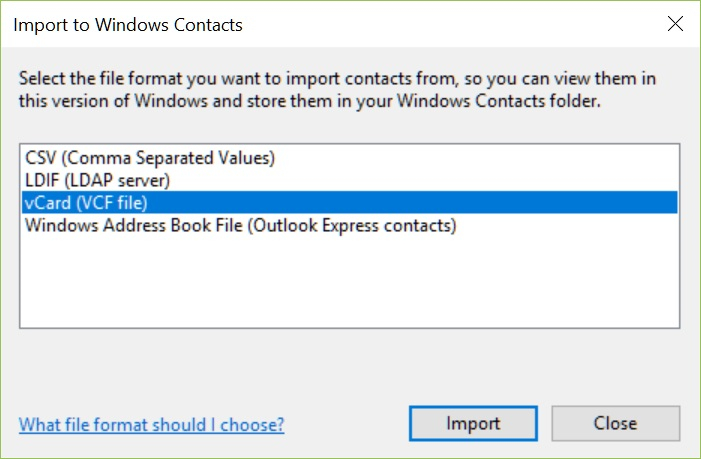Click the 'Import to Windows Contacts' title bar

coord(128,22)
